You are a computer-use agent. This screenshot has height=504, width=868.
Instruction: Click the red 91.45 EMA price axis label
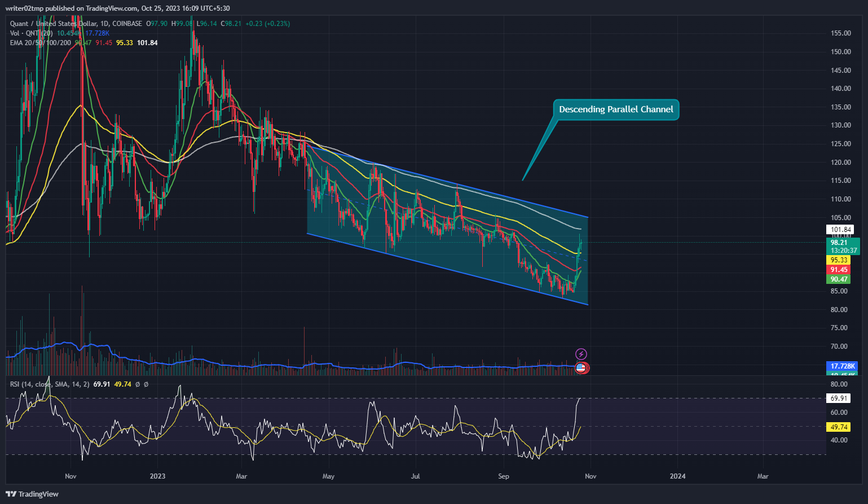(x=839, y=270)
